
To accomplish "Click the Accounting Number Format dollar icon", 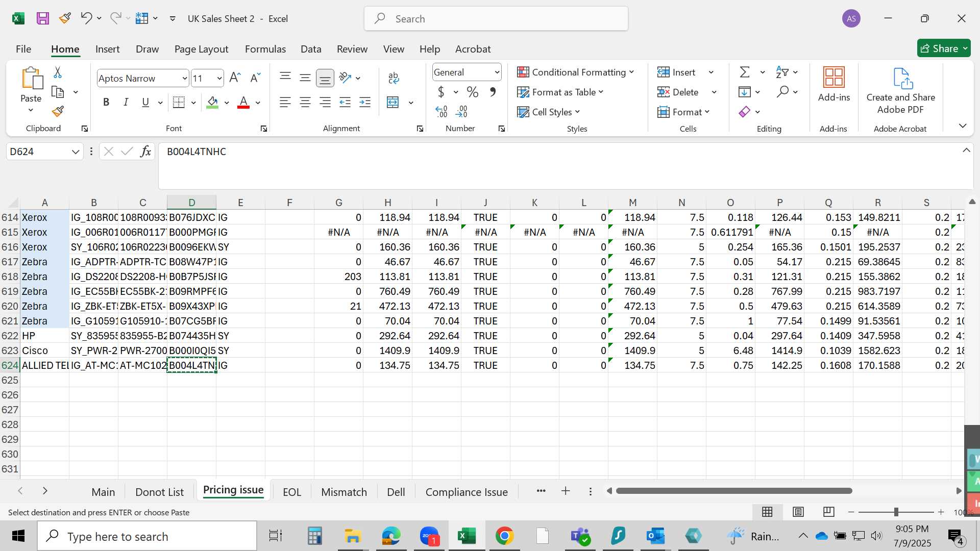I will tap(441, 92).
